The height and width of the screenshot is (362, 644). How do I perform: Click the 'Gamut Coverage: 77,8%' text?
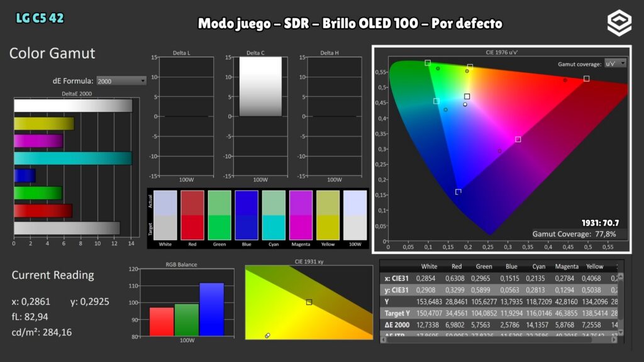574,234
